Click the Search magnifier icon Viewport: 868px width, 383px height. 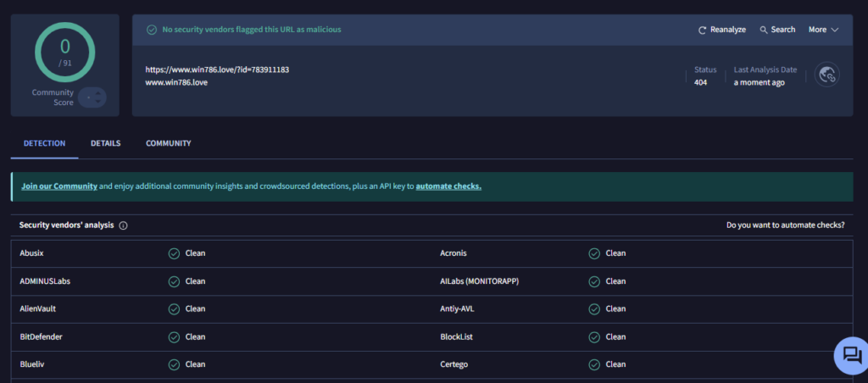[764, 30]
